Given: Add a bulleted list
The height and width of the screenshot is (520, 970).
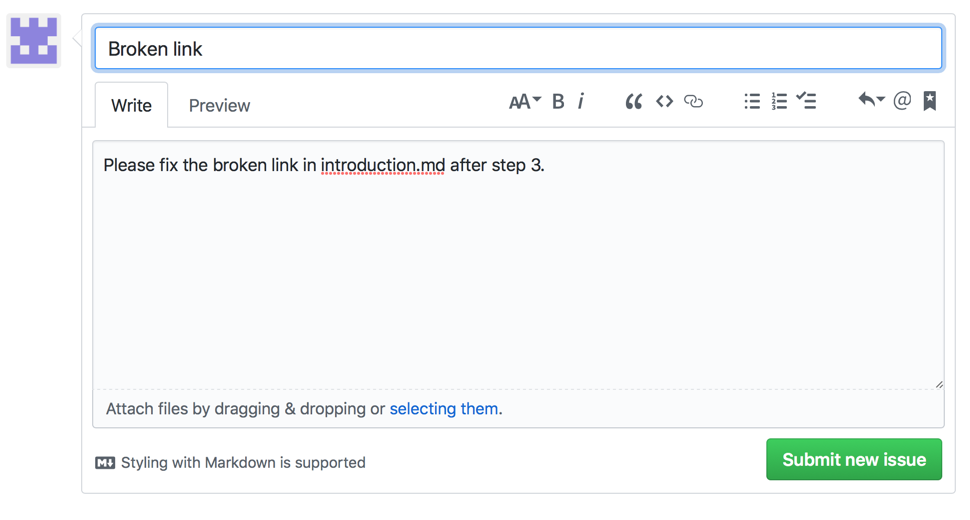Looking at the screenshot, I should point(752,101).
